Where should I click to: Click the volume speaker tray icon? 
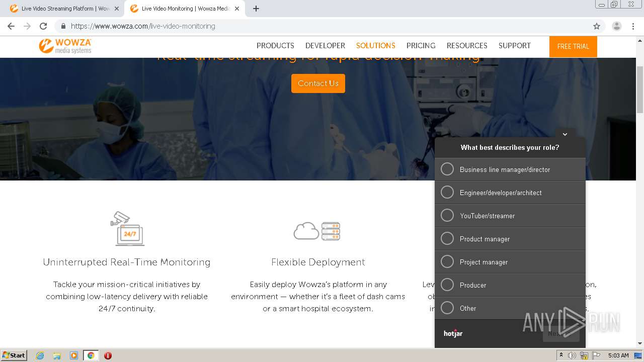click(572, 355)
